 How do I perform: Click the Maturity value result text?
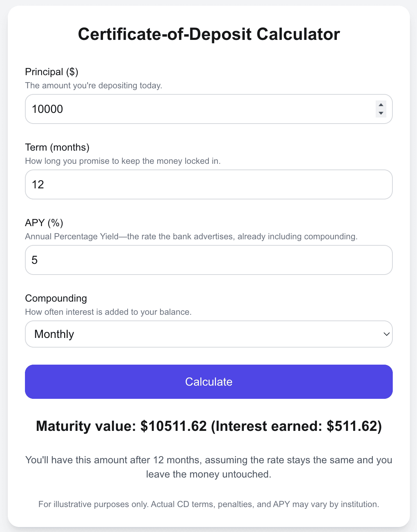(208, 426)
